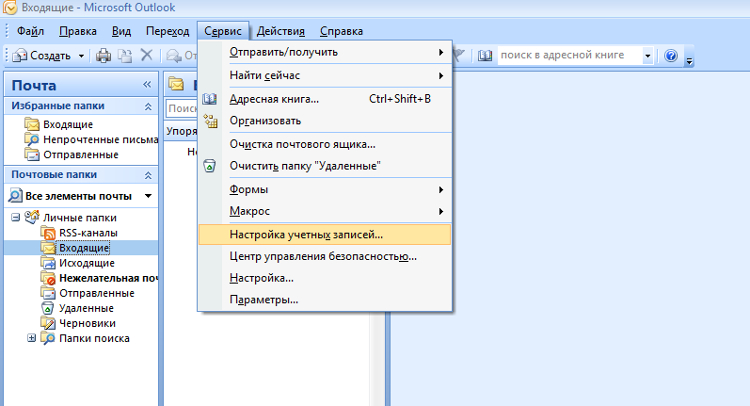Close the open Сервис menu
The image size is (750, 406).
pyautogui.click(x=222, y=31)
